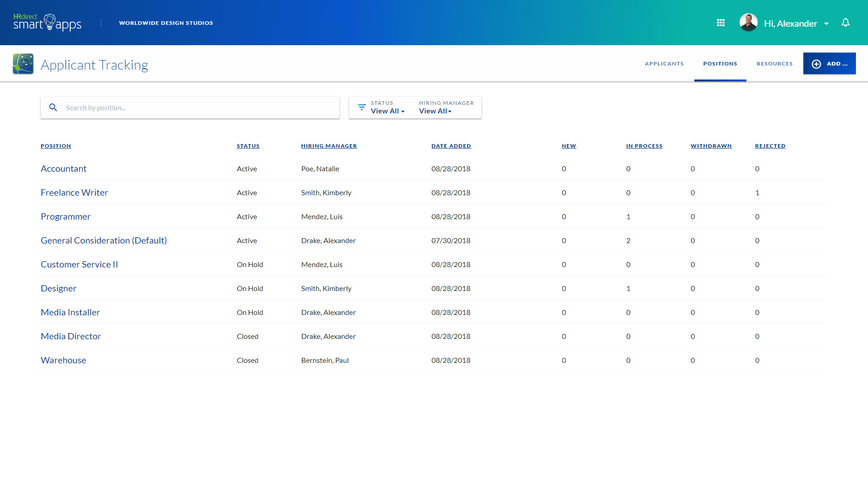868x488 pixels.
Task: Click the 07/30/2018 date added cell
Action: (x=451, y=241)
